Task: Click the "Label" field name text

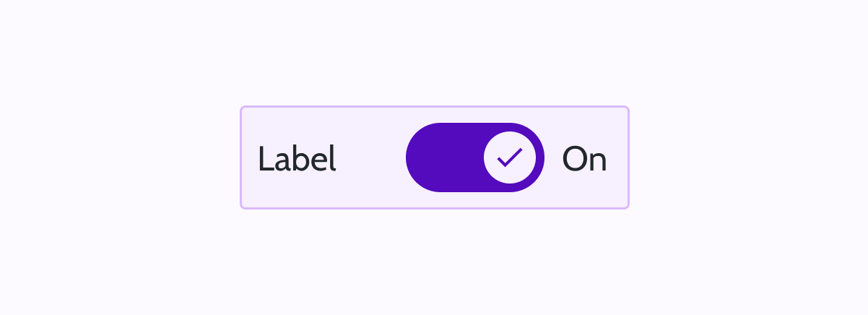Action: pos(297,159)
